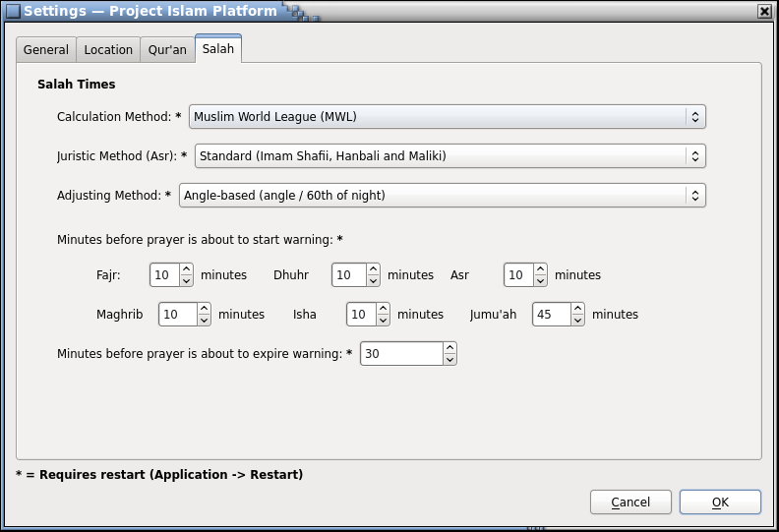
Task: Click the Cancel button
Action: (x=630, y=502)
